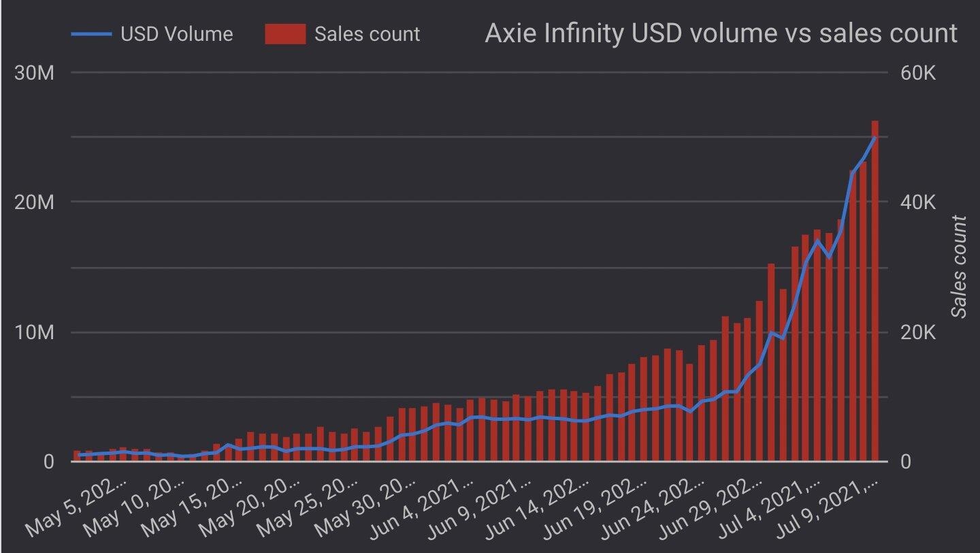The image size is (980, 553).
Task: Click the 30M left axis label
Action: click(x=34, y=73)
